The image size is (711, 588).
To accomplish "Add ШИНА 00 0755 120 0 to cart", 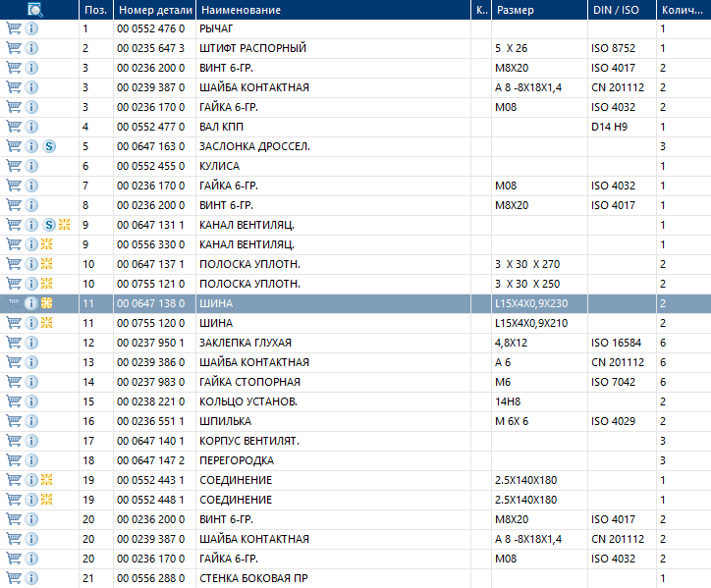I will pyautogui.click(x=14, y=323).
